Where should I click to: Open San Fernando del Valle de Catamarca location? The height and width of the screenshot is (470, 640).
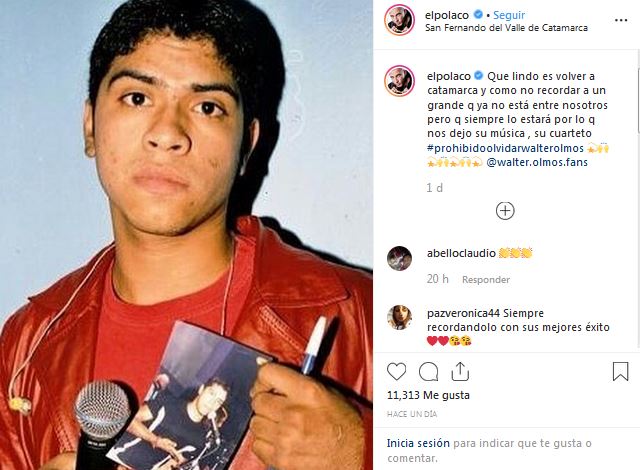506,28
